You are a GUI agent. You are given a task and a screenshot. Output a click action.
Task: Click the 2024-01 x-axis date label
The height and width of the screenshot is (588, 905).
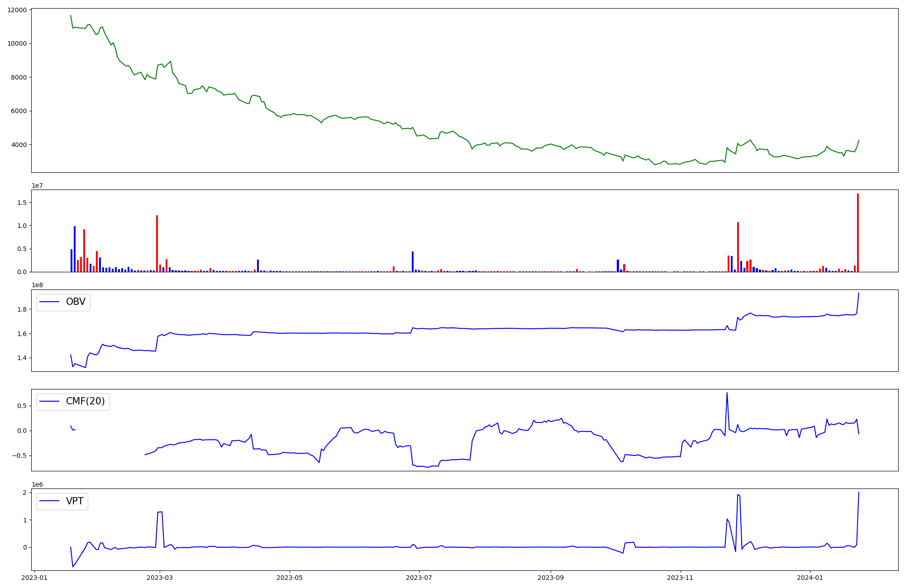[810, 577]
